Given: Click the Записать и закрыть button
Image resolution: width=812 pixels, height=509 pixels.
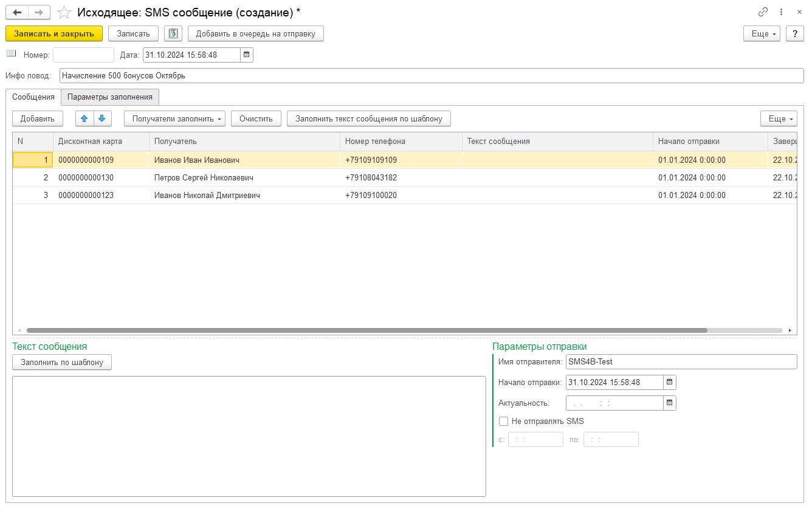Looking at the screenshot, I should click(x=54, y=33).
